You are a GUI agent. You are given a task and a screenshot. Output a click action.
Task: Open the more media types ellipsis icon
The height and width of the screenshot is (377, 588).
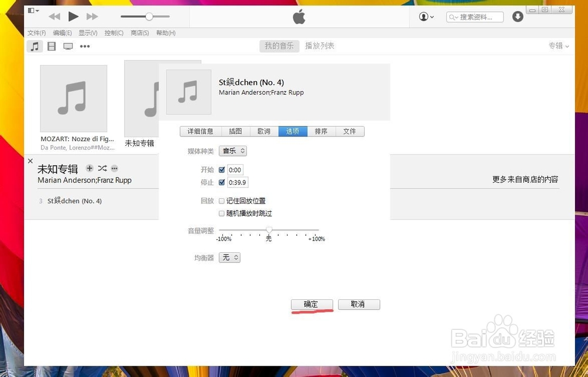pyautogui.click(x=85, y=46)
